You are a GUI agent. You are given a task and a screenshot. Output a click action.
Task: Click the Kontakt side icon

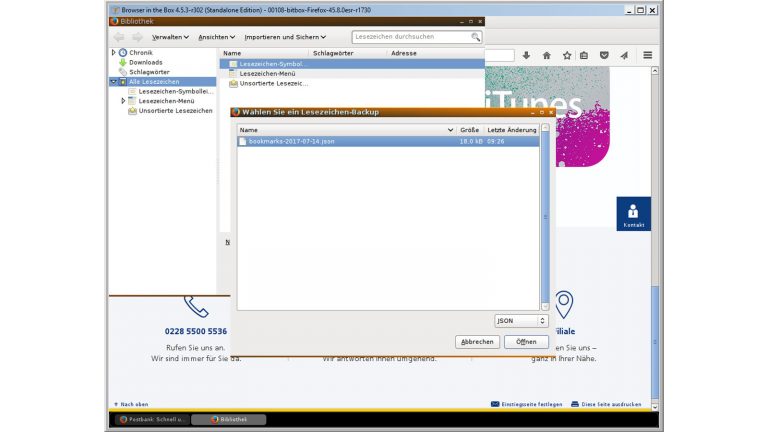[633, 214]
